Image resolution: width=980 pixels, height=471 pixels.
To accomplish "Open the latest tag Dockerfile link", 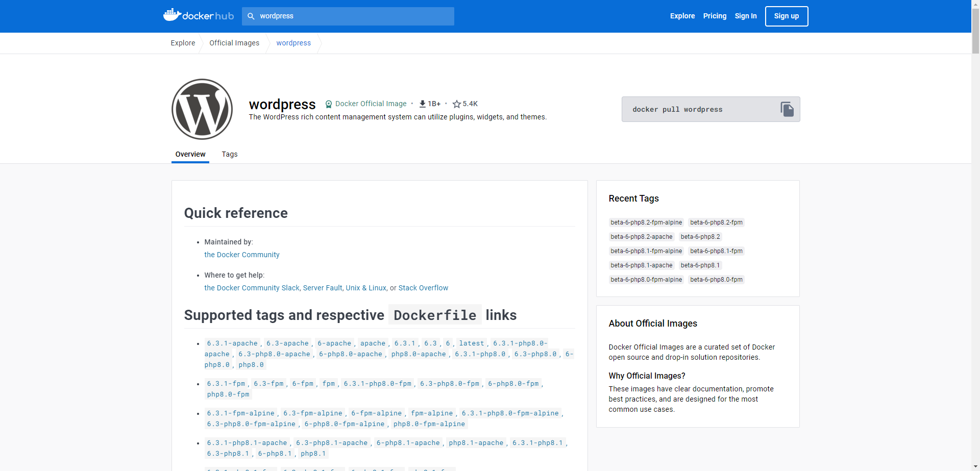I will (472, 343).
